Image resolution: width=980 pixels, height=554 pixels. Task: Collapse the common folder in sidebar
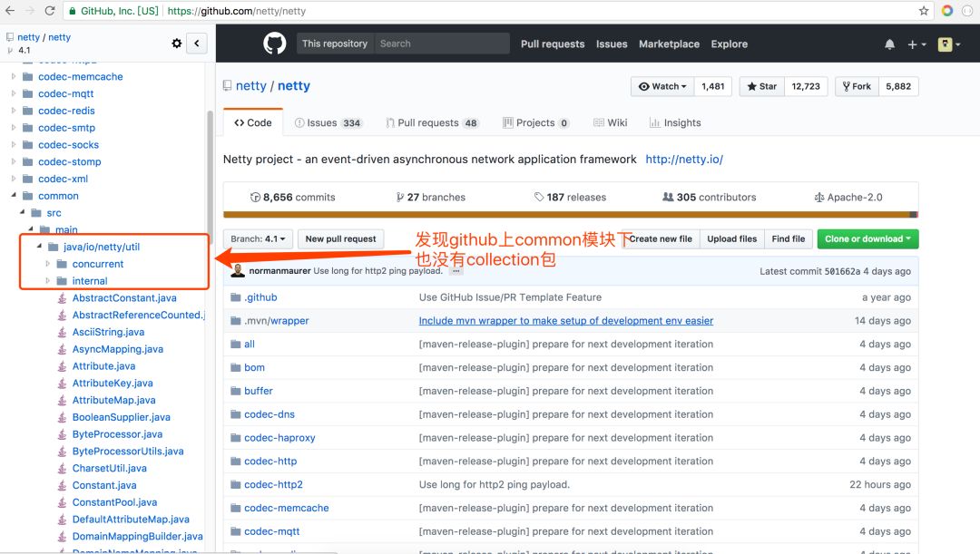[13, 196]
